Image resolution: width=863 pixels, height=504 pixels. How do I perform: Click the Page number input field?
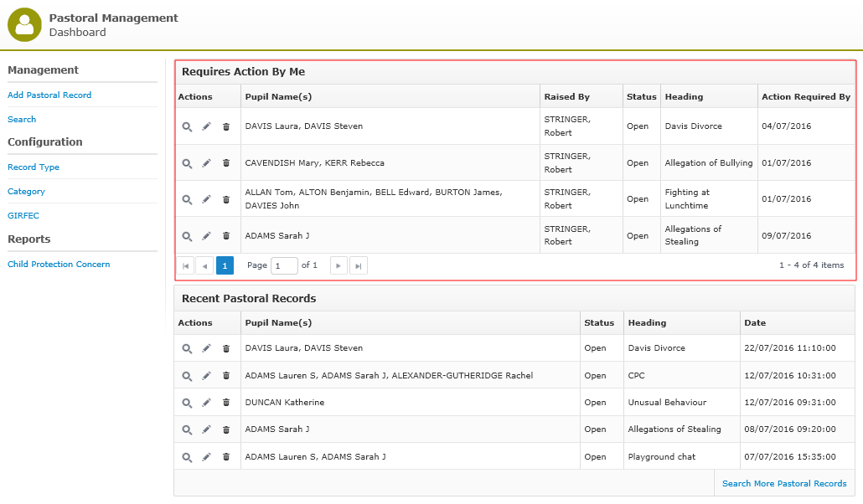[284, 265]
